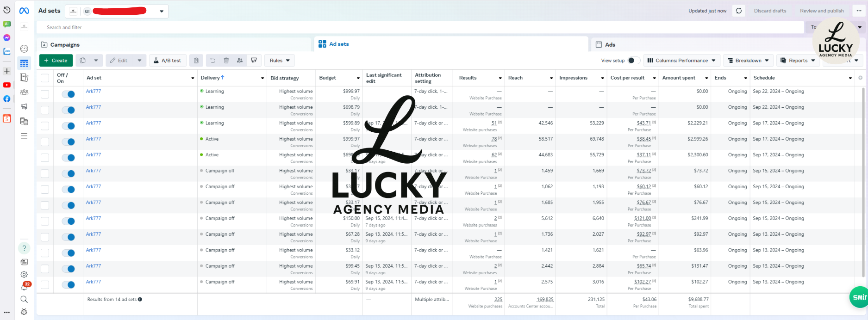Open Account overview gauge icon in sidebar

[x=24, y=49]
